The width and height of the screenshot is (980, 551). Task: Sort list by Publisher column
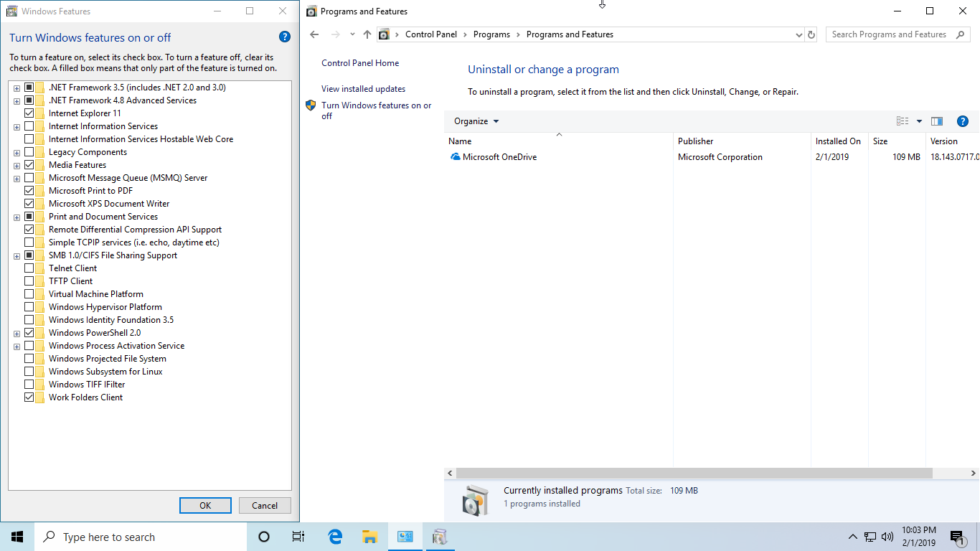[x=742, y=141]
